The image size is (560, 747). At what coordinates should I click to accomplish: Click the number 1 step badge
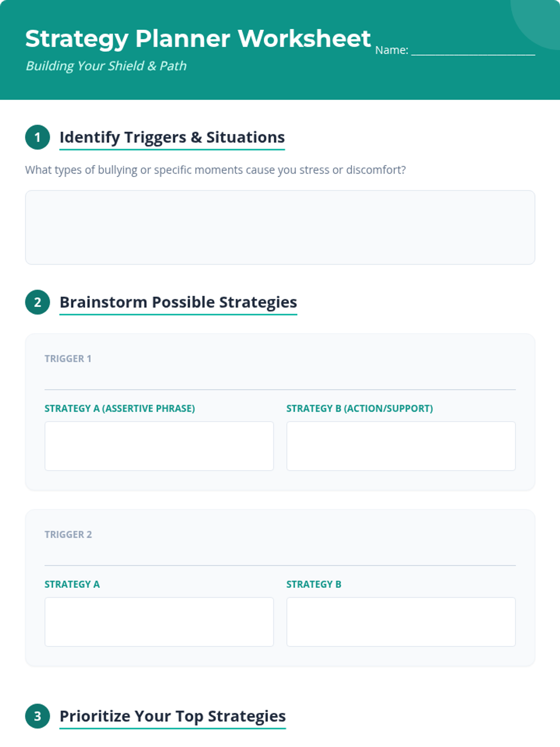pos(37,138)
